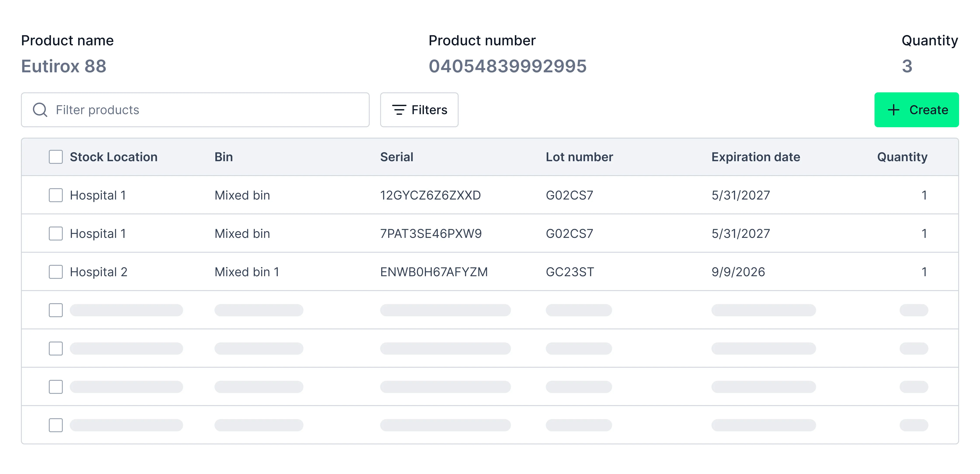Check the first loading placeholder row checkbox
980x474 pixels.
point(56,310)
